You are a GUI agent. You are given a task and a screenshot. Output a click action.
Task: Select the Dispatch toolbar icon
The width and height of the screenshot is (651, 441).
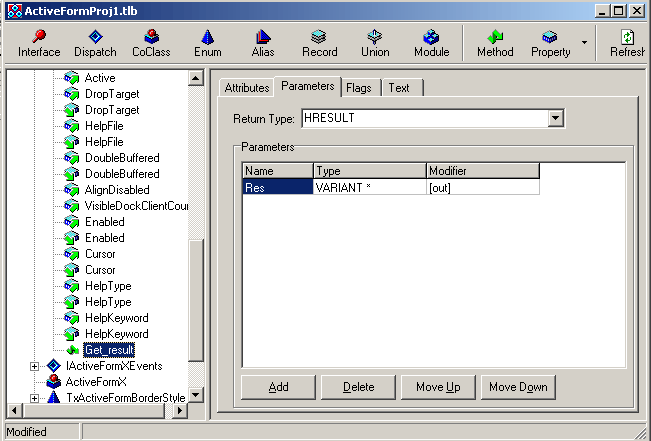(95, 43)
